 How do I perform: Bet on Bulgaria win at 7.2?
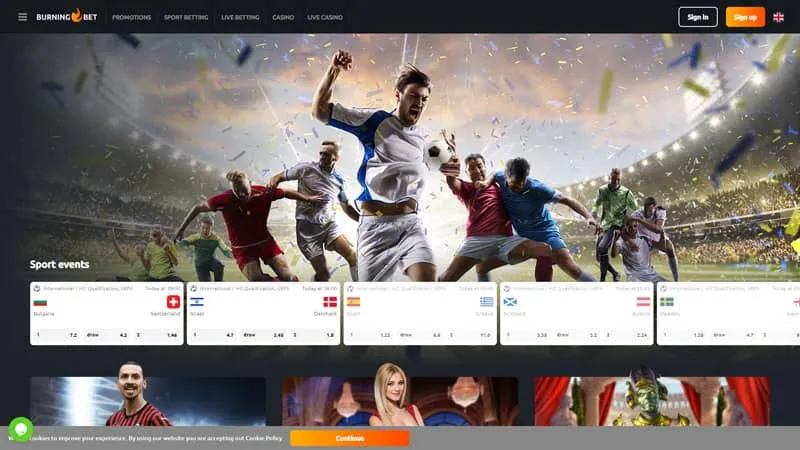pos(57,335)
